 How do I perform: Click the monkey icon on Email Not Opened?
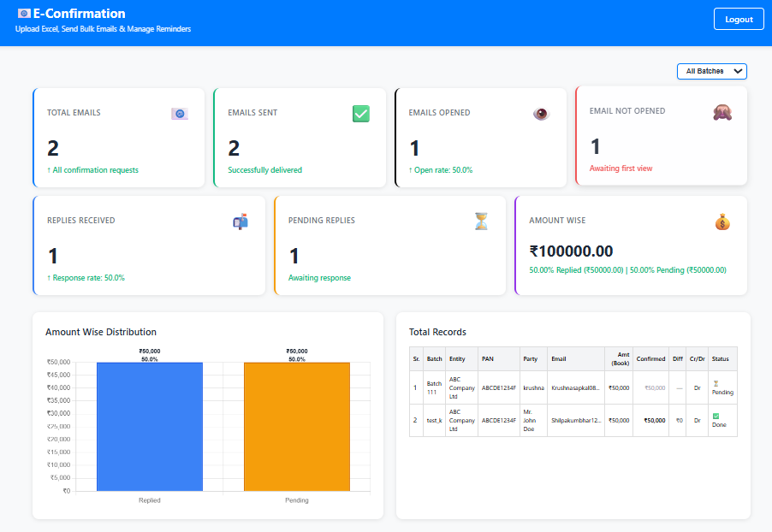click(x=722, y=112)
